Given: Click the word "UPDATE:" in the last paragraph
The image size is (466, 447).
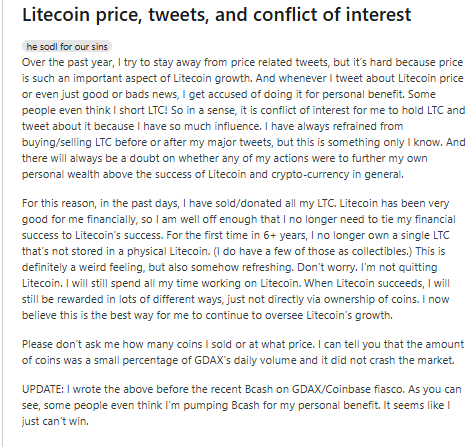Looking at the screenshot, I should [43, 389].
